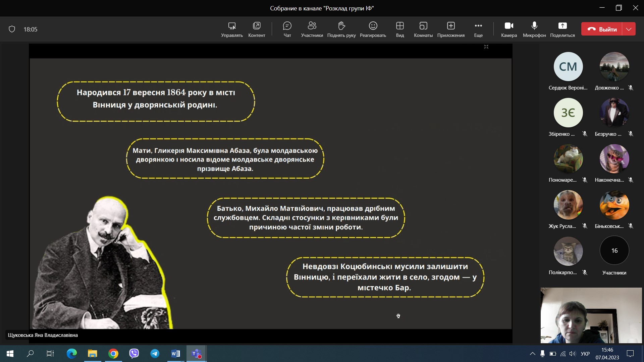Show the Participants list
644x362 pixels.
pyautogui.click(x=312, y=29)
